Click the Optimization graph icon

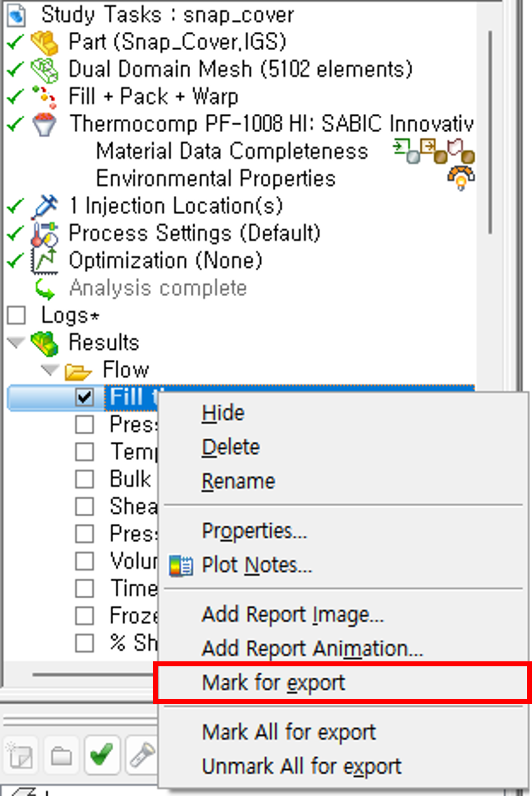click(45, 261)
